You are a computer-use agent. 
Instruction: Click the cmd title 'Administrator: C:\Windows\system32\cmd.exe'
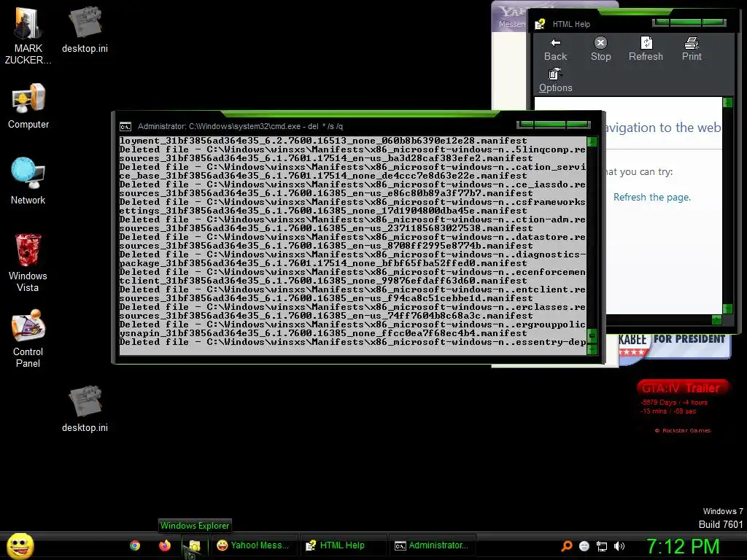click(219, 126)
